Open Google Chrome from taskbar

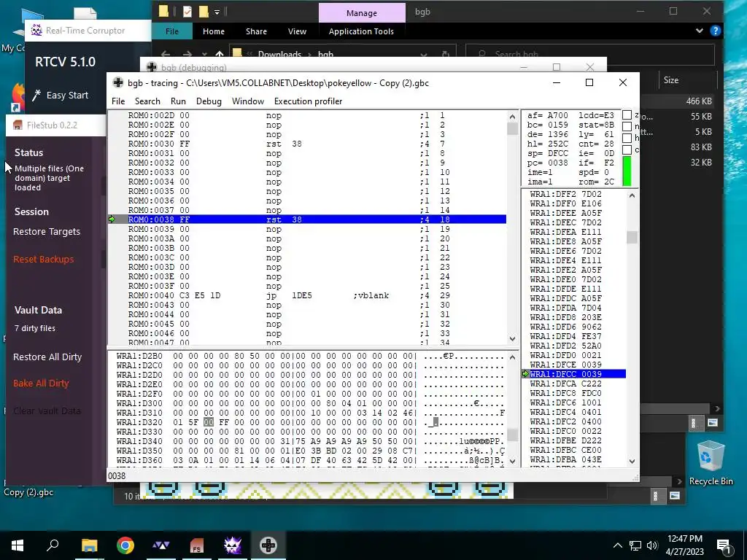[125, 545]
